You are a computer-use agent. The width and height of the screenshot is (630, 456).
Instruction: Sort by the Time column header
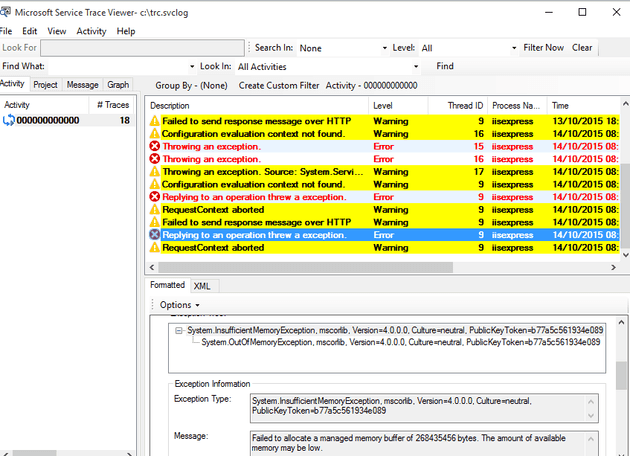coord(583,106)
